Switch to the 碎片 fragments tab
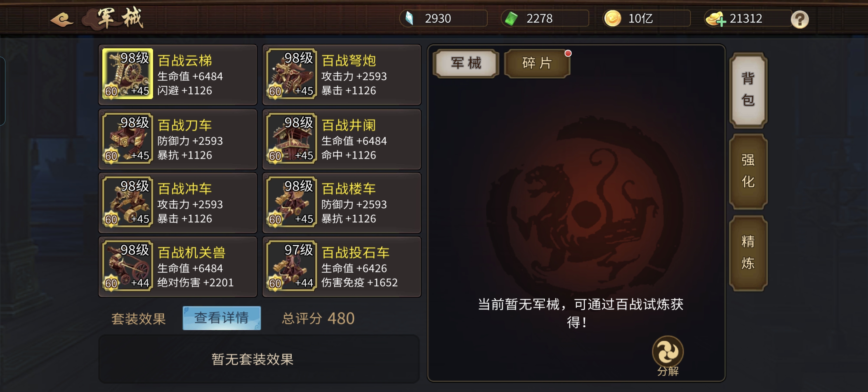Viewport: 868px width, 392px height. coord(537,63)
